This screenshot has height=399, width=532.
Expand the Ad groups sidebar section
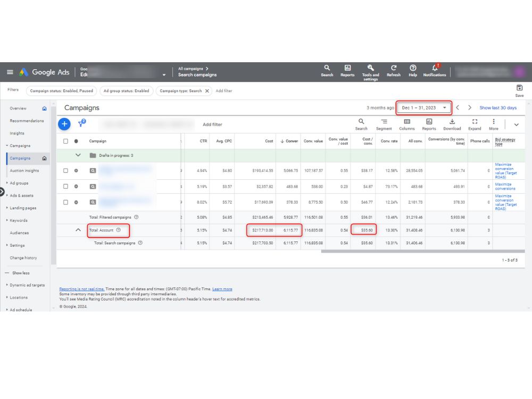coord(19,183)
